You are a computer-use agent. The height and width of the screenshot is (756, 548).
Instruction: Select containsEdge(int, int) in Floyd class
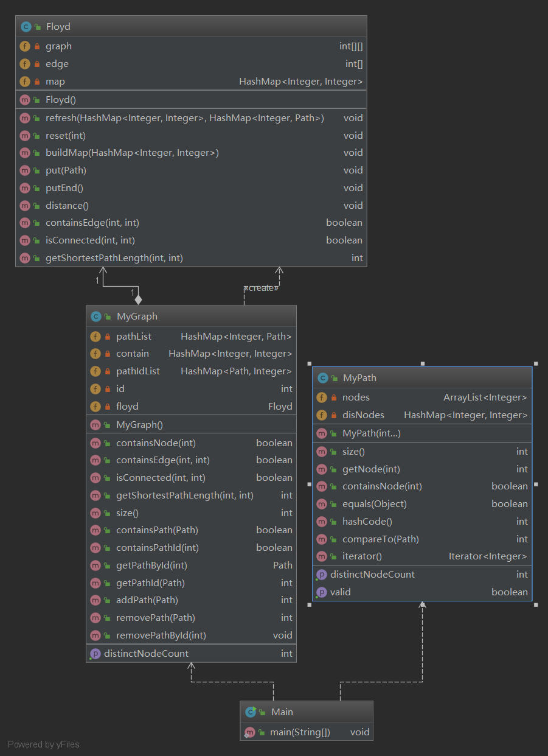coord(191,223)
